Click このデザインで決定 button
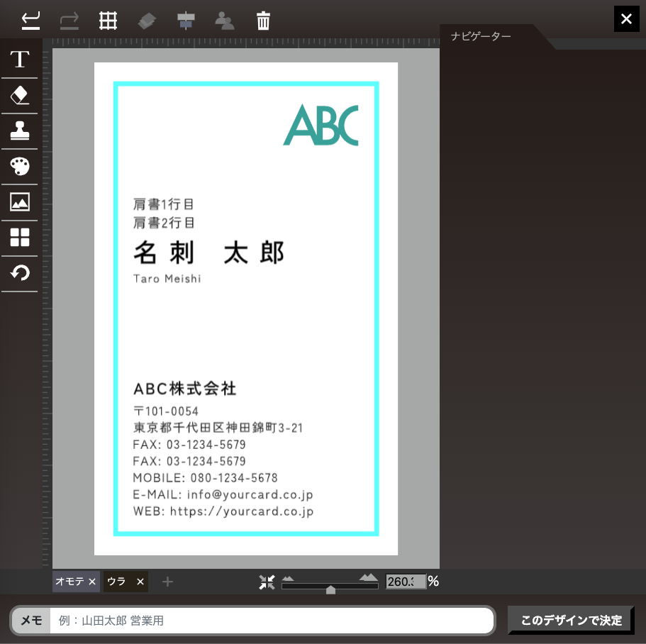 (x=571, y=620)
